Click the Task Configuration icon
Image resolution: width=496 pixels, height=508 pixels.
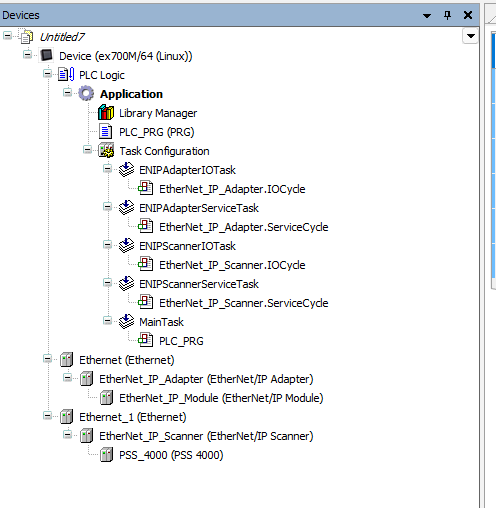point(106,150)
